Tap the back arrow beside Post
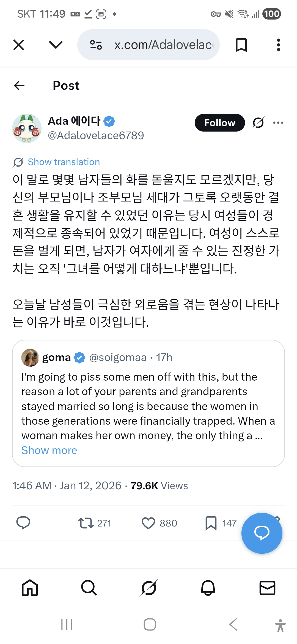 (x=19, y=86)
